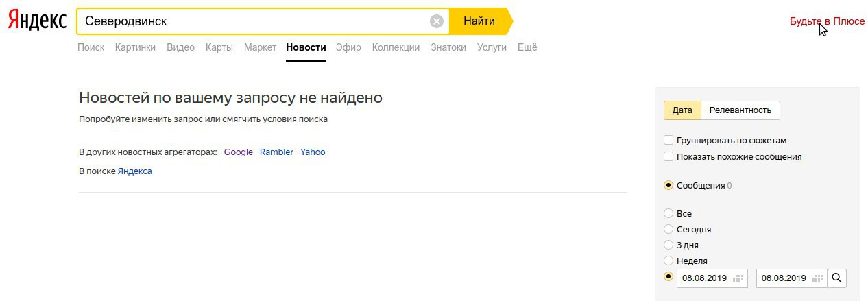
Task: Switch to the "Картинки" tab
Action: 135,47
